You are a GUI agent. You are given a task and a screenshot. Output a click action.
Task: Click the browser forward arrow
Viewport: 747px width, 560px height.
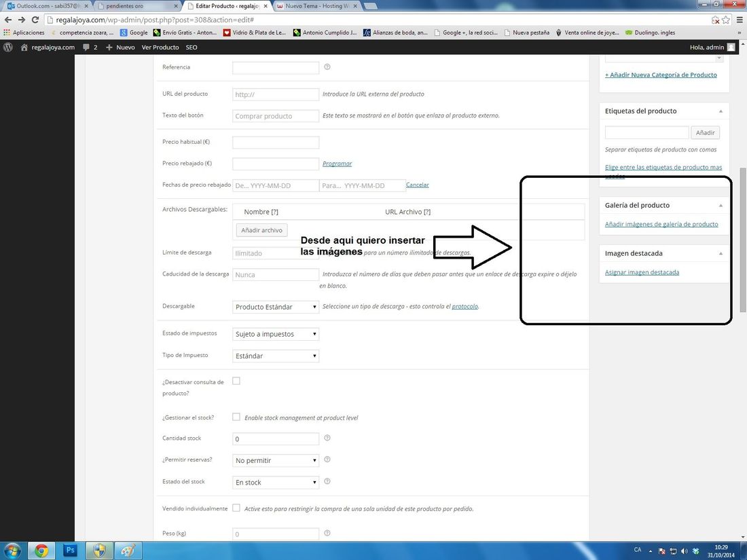tap(22, 20)
